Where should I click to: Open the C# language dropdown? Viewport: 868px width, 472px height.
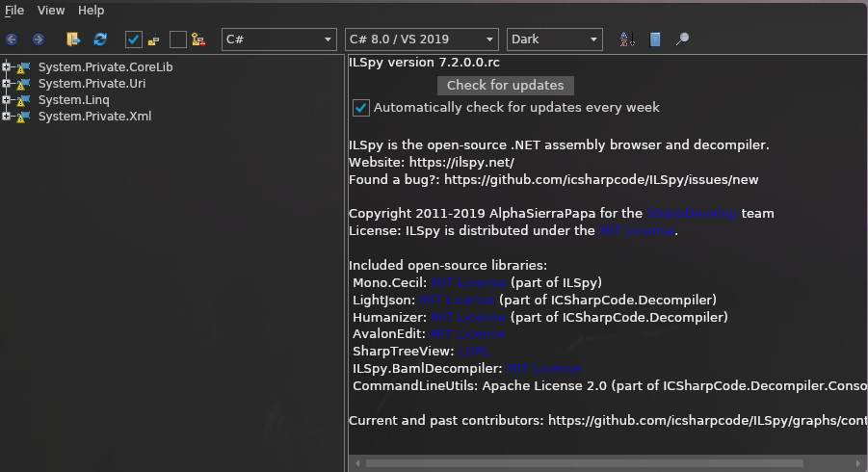(x=279, y=39)
